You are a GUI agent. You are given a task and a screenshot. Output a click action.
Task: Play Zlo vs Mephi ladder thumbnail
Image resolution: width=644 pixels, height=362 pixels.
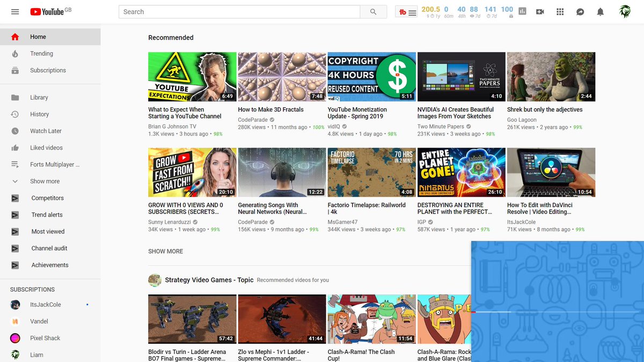[282, 319]
